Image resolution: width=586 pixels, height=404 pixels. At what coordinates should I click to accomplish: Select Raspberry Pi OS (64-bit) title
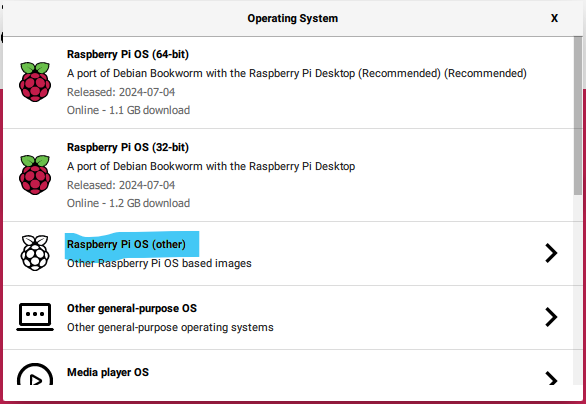[x=128, y=54]
